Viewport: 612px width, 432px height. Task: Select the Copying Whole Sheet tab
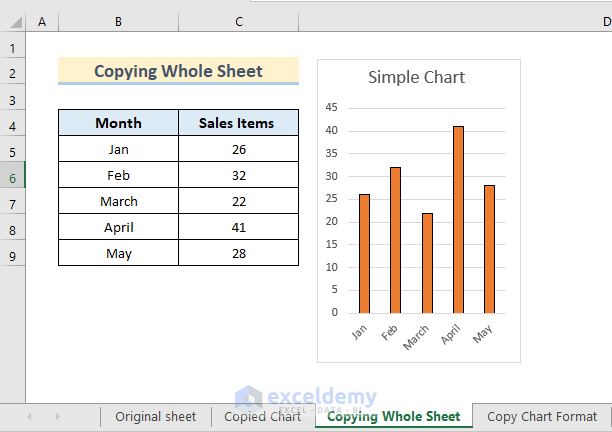[394, 416]
